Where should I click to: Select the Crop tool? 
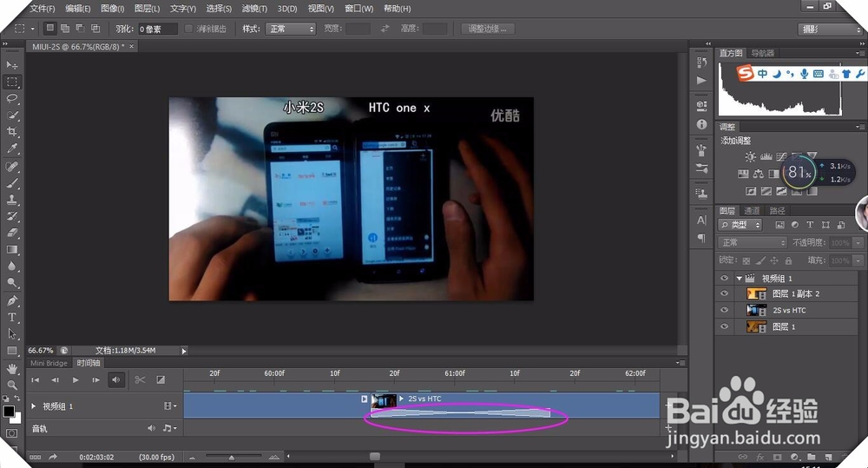coord(11,132)
